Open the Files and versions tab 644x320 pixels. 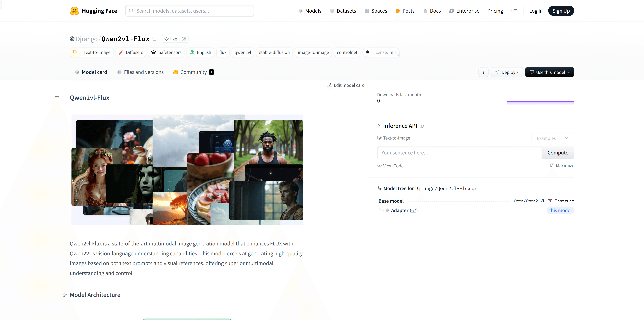tap(140, 72)
